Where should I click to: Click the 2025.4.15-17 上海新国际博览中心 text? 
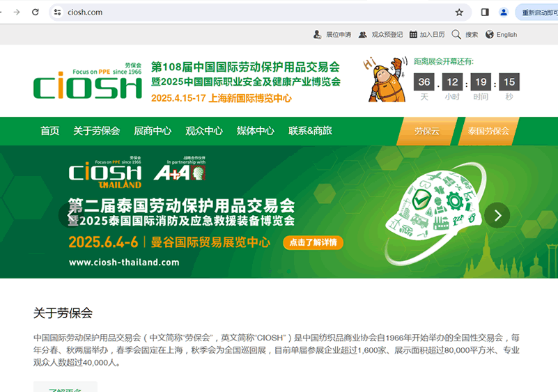pos(221,98)
